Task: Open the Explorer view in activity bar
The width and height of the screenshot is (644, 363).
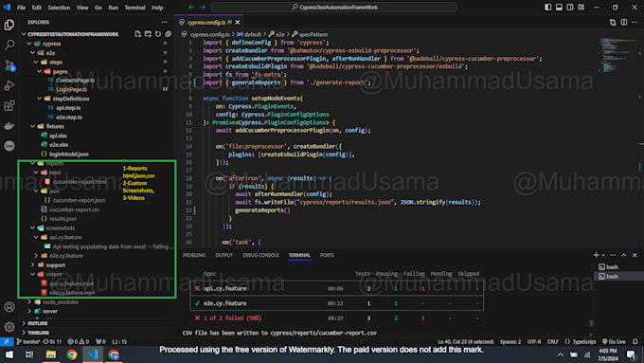Action: pos(9,25)
